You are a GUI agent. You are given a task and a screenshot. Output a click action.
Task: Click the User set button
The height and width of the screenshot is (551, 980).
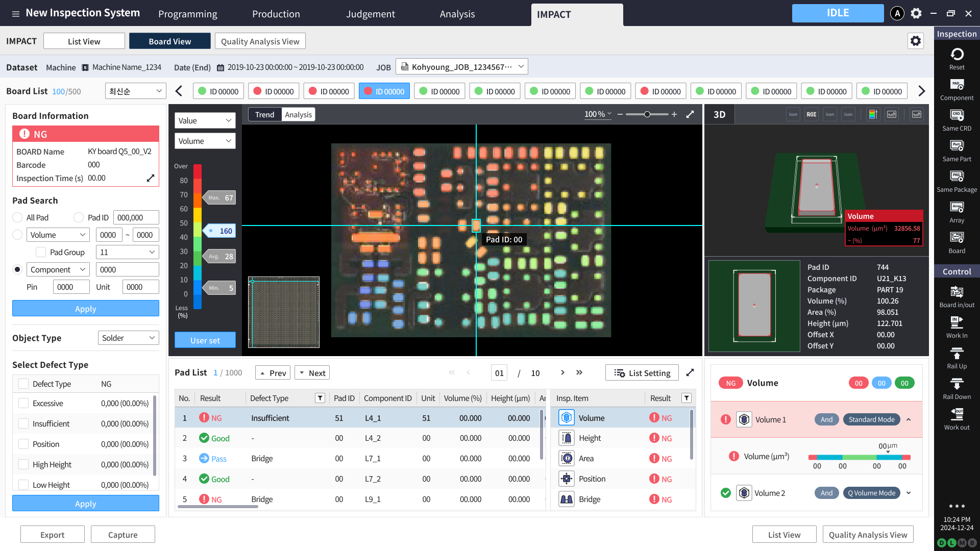[205, 340]
